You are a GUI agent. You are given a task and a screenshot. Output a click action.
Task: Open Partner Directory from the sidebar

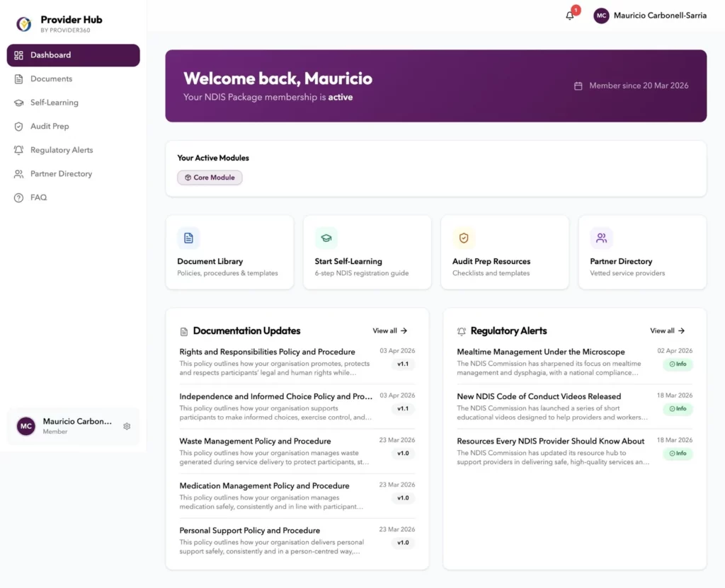point(73,174)
